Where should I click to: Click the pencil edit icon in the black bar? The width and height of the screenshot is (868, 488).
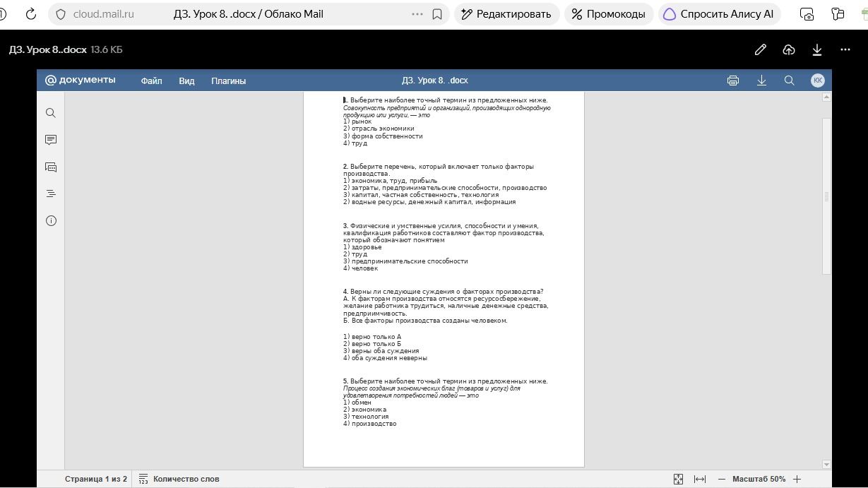(761, 49)
